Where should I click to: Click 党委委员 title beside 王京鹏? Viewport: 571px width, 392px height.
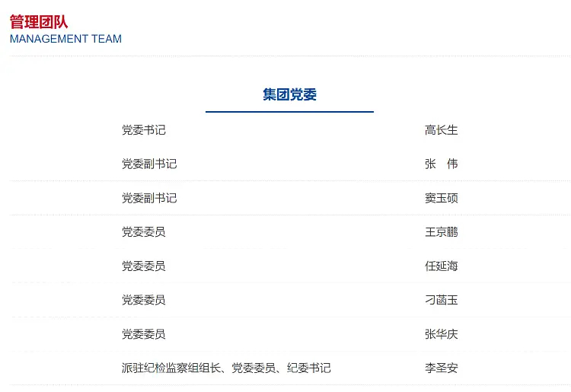pyautogui.click(x=143, y=231)
